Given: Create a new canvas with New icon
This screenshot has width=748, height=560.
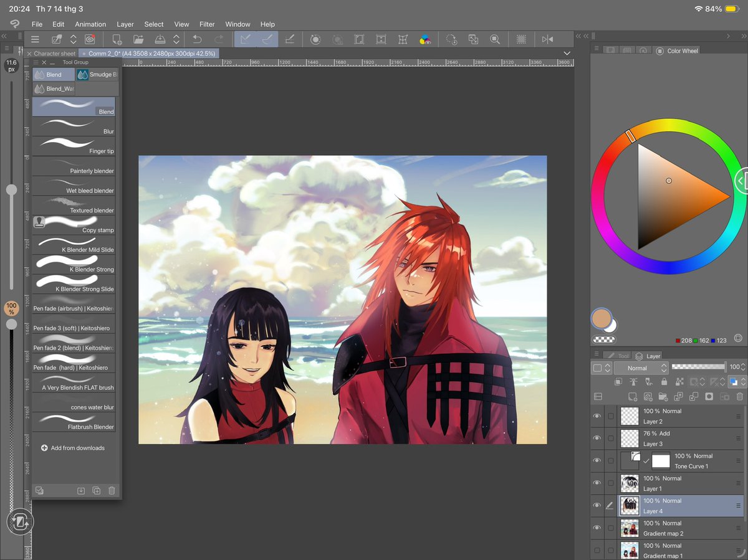Looking at the screenshot, I should (x=117, y=39).
